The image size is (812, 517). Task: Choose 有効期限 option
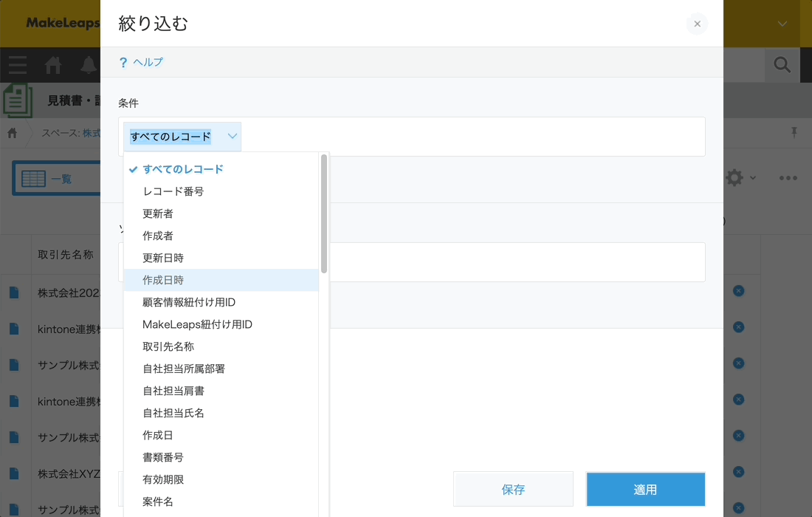(221, 479)
